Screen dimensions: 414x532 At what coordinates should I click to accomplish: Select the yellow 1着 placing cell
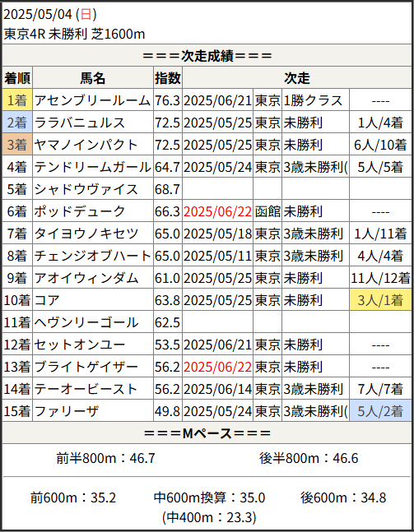pyautogui.click(x=17, y=100)
